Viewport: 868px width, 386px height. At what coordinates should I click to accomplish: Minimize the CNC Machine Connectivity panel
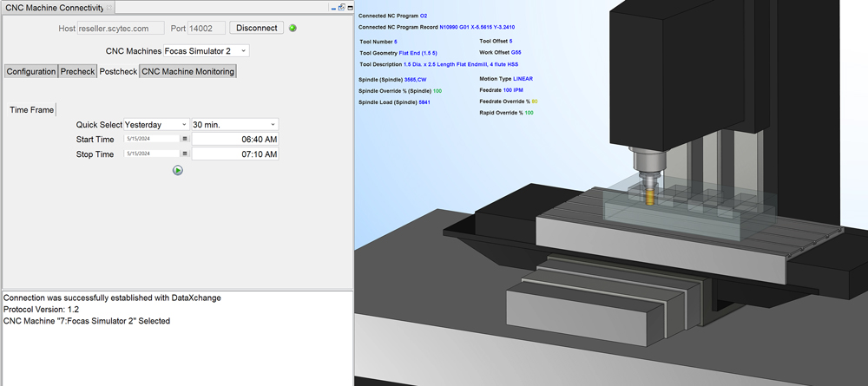pyautogui.click(x=332, y=7)
